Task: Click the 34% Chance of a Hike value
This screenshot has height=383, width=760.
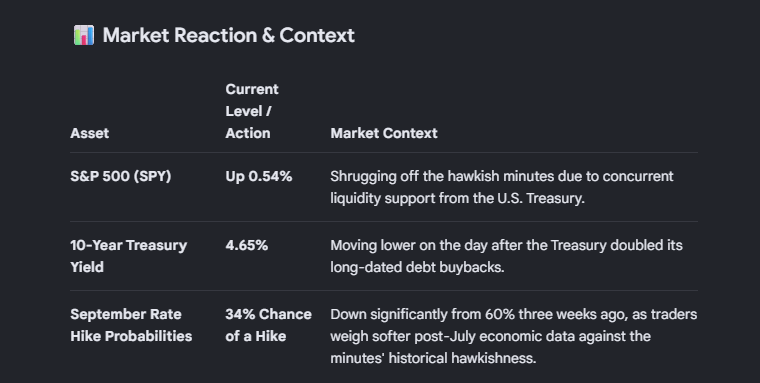Action: 269,325
